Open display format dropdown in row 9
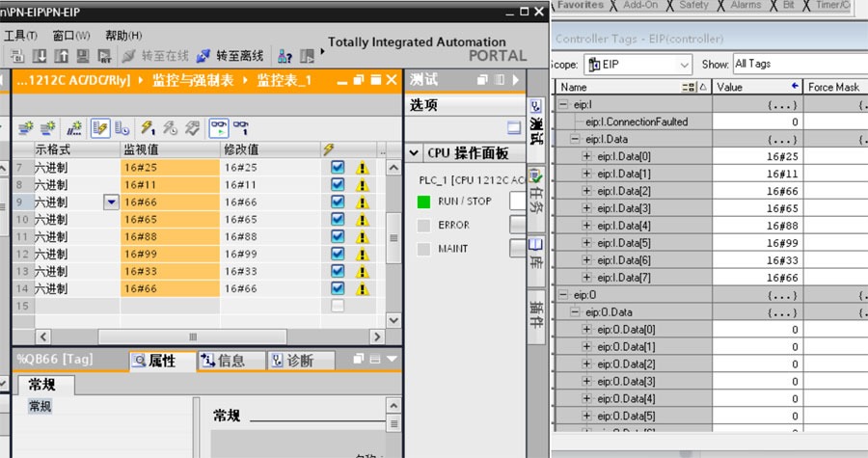This screenshot has width=868, height=458. [x=111, y=202]
